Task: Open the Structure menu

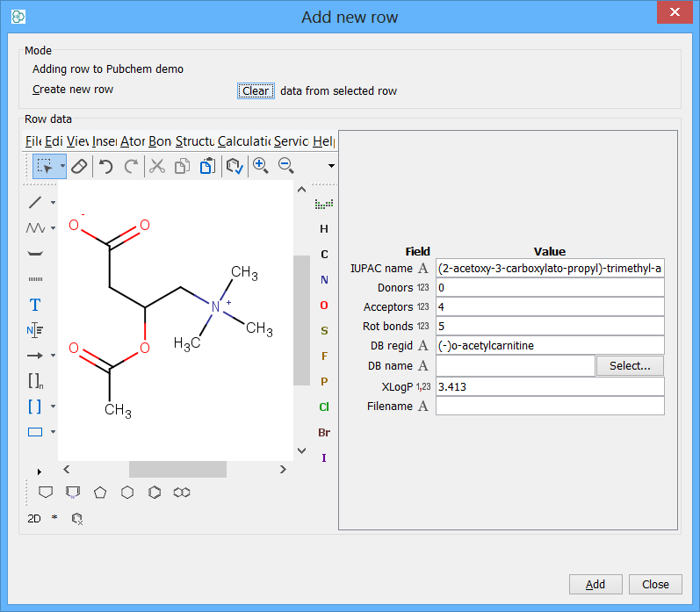Action: (195, 141)
